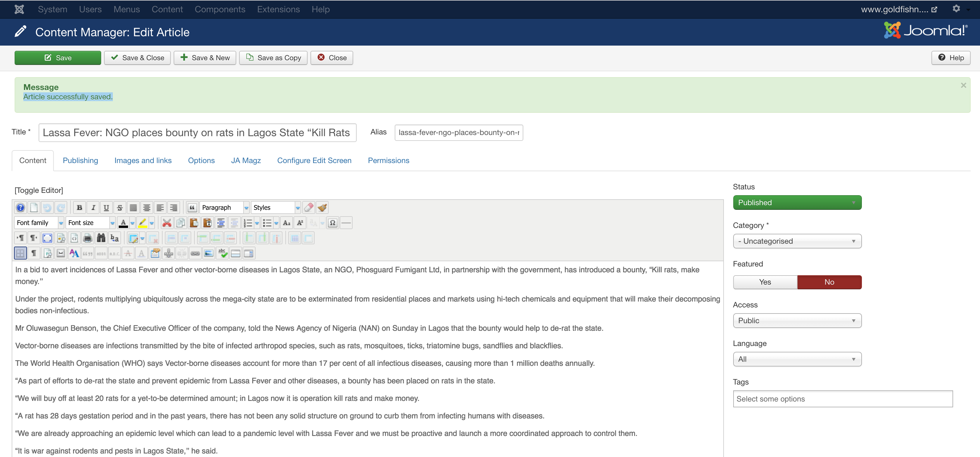Open the Status Published dropdown
This screenshot has height=457, width=980.
pos(797,203)
